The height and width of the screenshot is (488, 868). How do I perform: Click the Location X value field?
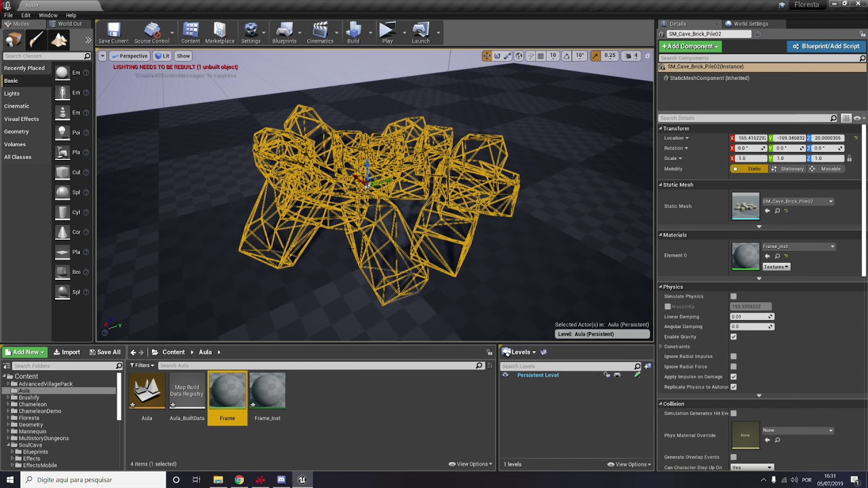pos(751,138)
